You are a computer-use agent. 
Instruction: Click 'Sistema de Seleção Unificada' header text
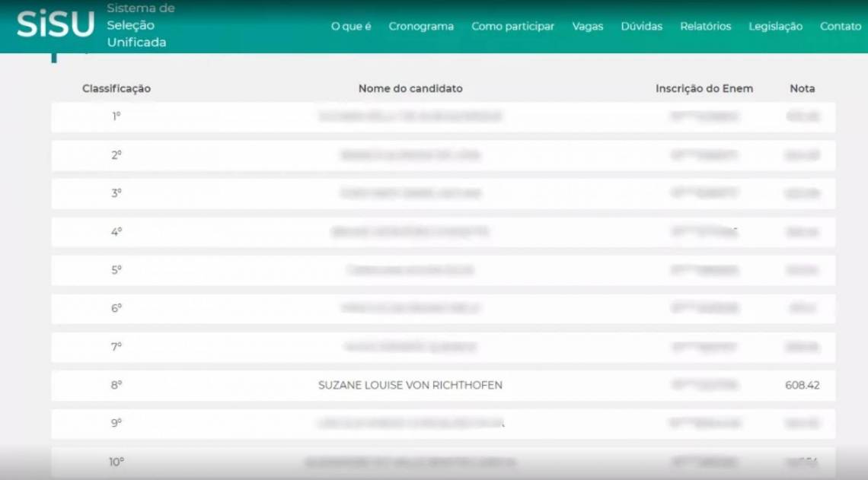pos(141,25)
